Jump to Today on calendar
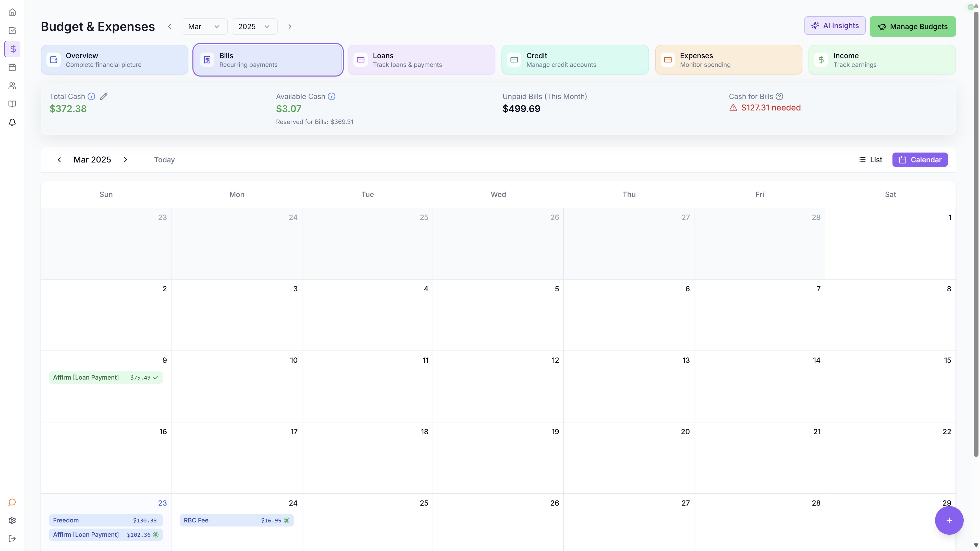This screenshot has width=980, height=551. [x=164, y=160]
